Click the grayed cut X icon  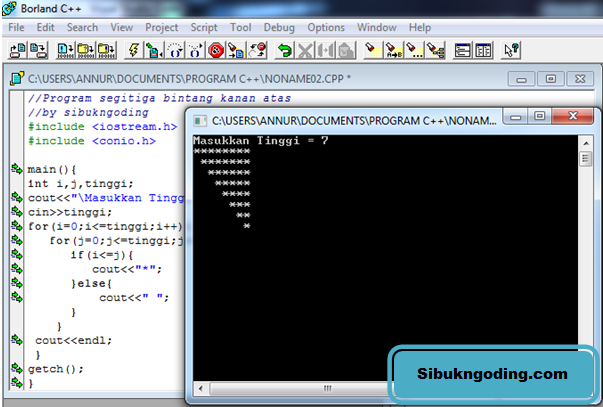pyautogui.click(x=305, y=50)
